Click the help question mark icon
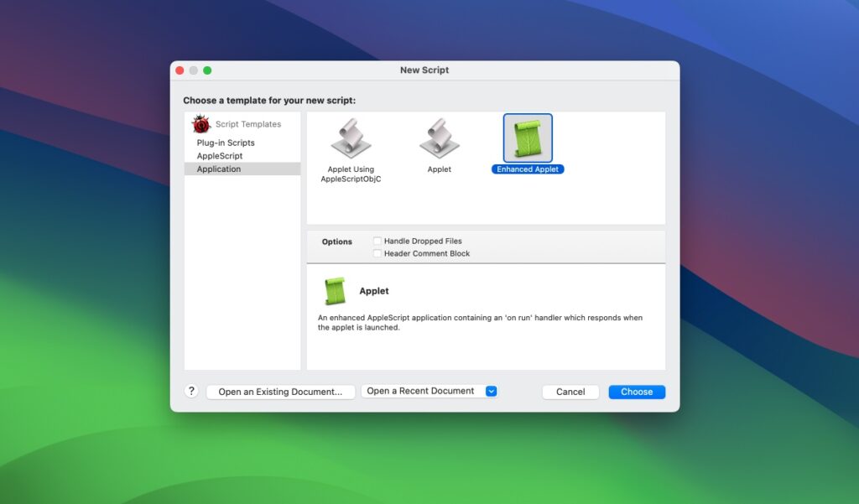859x504 pixels. point(191,391)
